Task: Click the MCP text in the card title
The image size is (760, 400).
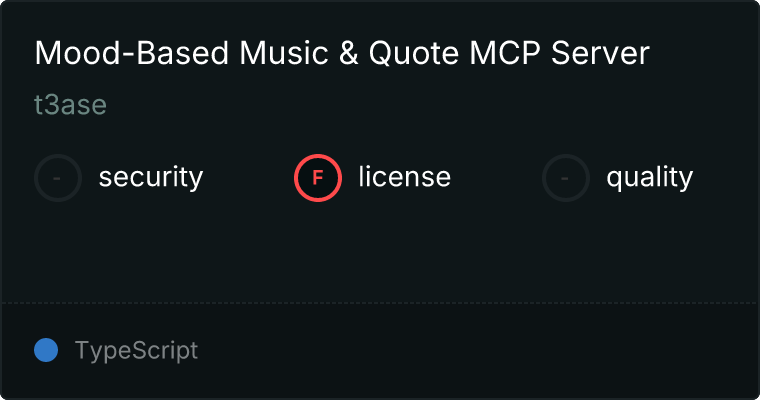Action: pyautogui.click(x=505, y=52)
